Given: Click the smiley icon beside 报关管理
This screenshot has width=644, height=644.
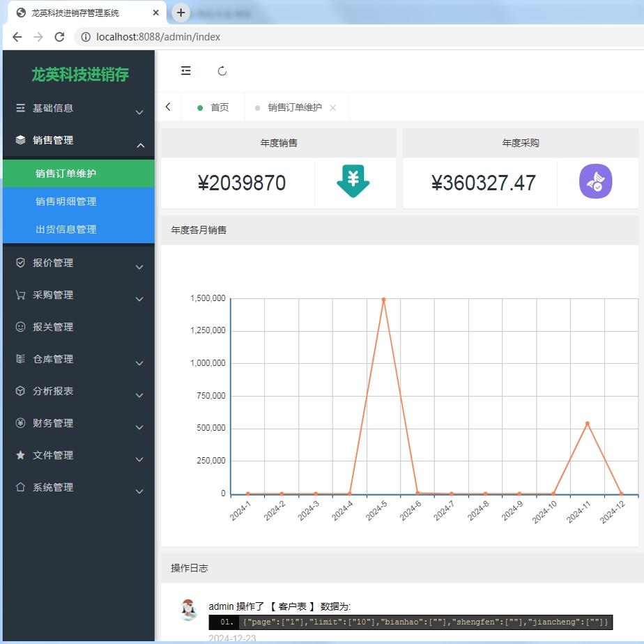Looking at the screenshot, I should click(x=21, y=327).
